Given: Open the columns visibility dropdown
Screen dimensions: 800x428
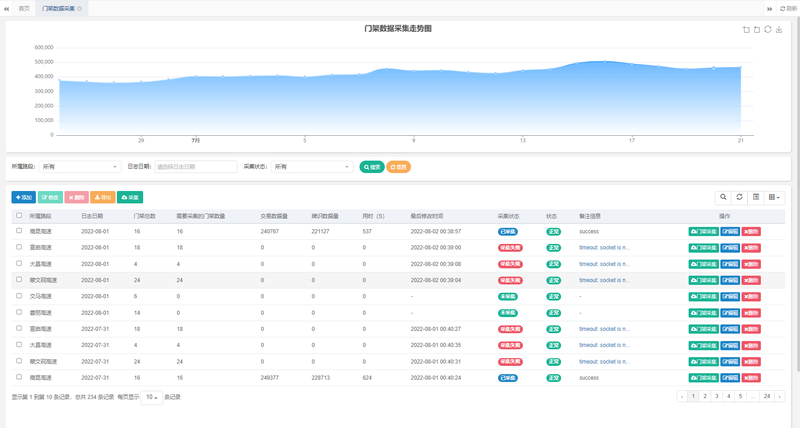Looking at the screenshot, I should coord(774,197).
